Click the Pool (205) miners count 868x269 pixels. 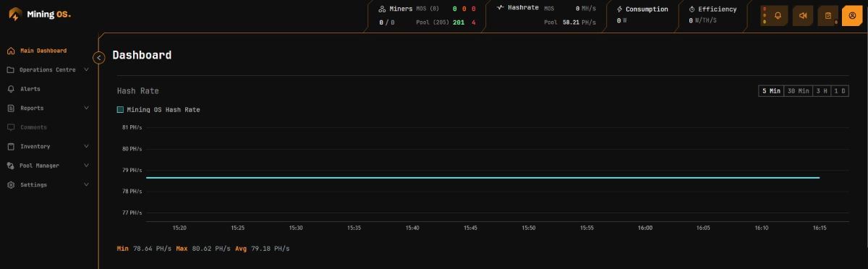(433, 22)
